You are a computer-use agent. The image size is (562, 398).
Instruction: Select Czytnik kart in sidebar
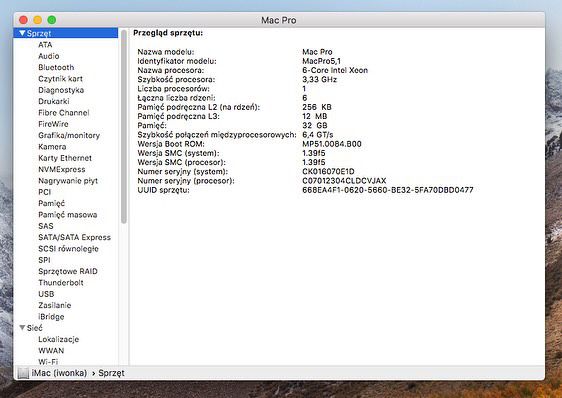[61, 79]
